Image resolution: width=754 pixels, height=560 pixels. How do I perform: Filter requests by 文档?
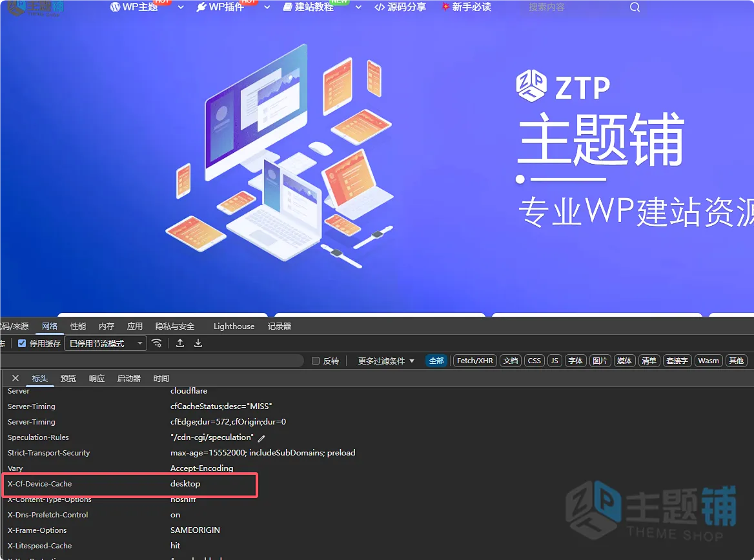(x=511, y=361)
